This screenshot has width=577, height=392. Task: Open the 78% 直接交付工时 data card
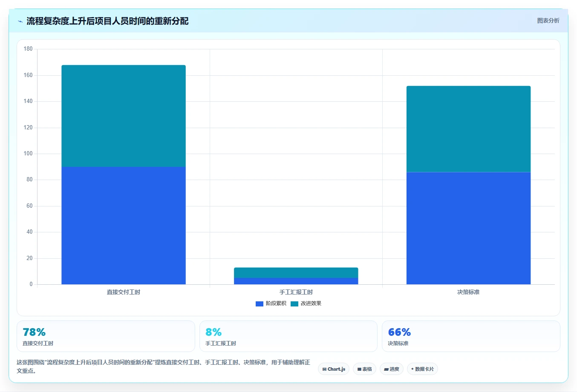[106, 336]
